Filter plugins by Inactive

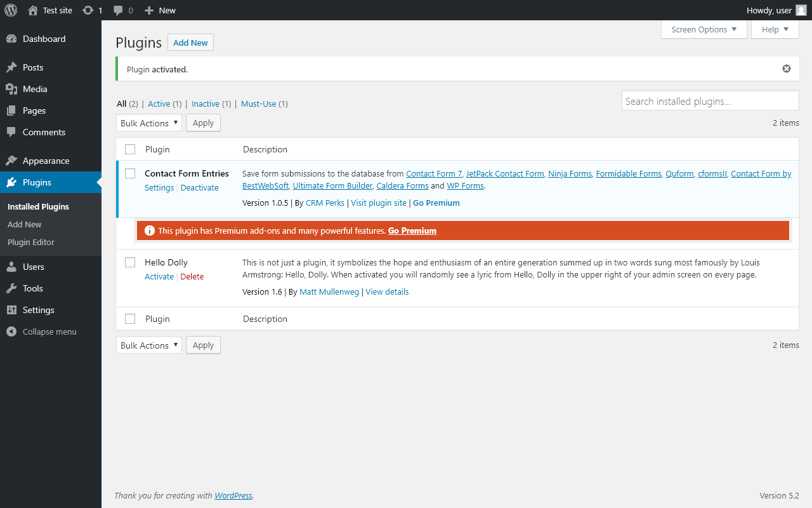[x=206, y=104]
